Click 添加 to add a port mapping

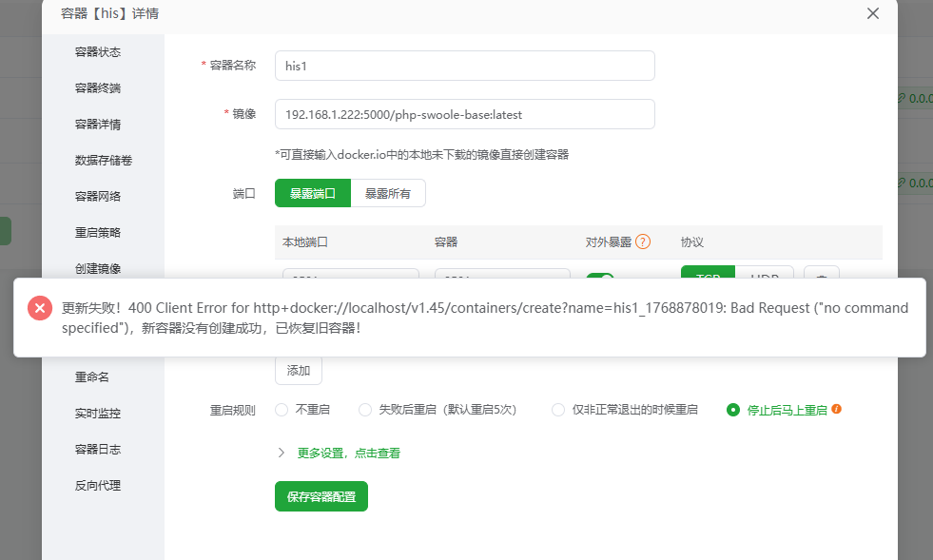pyautogui.click(x=298, y=371)
